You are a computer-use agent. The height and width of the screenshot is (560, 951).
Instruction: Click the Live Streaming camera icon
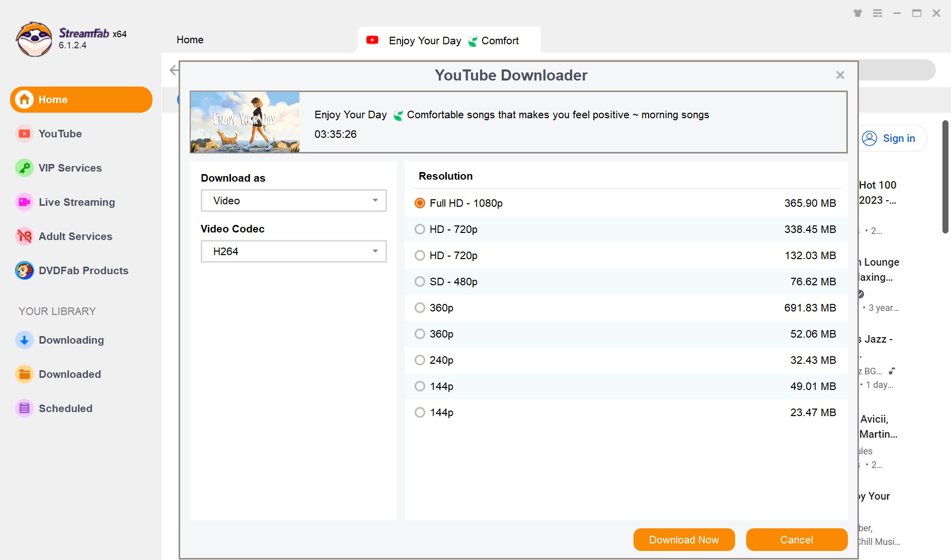tap(24, 202)
